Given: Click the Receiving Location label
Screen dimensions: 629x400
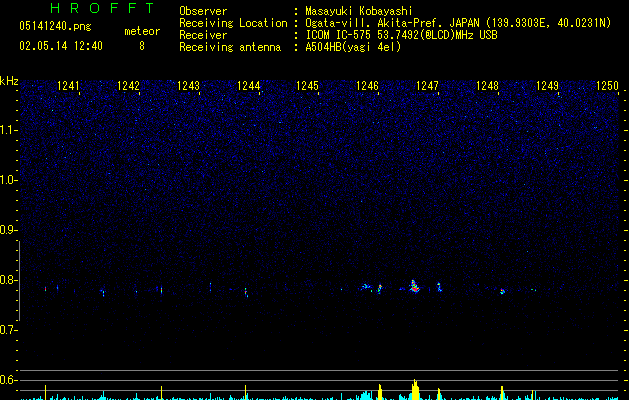Looking at the screenshot, I should pyautogui.click(x=233, y=23).
